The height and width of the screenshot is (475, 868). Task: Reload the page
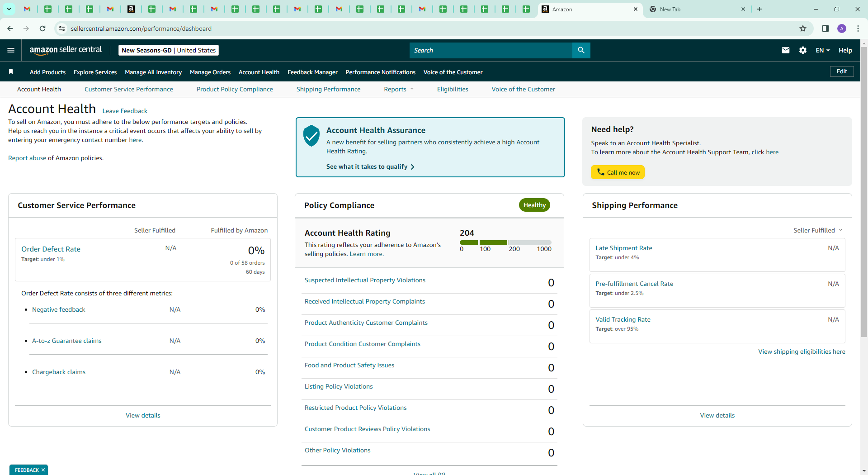pyautogui.click(x=42, y=28)
